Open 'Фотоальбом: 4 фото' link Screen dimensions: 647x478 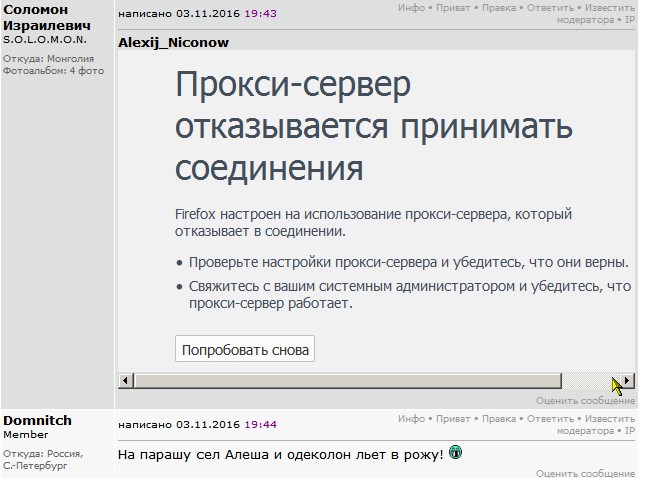53,71
